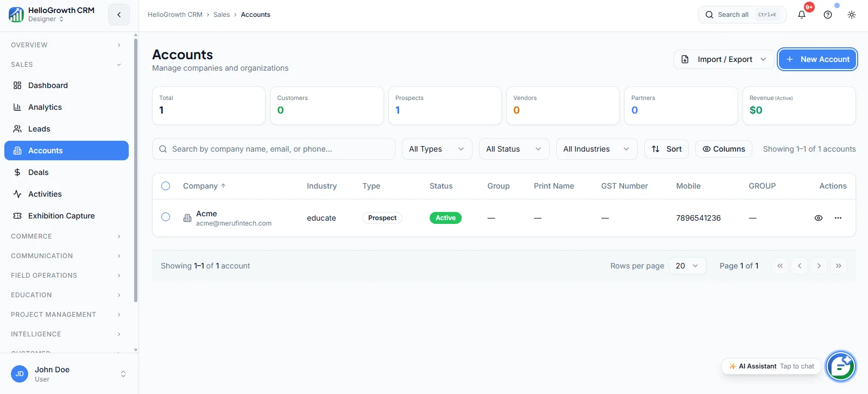Screen dimensions: 868x394
Task: Go to Deals in the sidebar
Action: [x=66, y=172]
